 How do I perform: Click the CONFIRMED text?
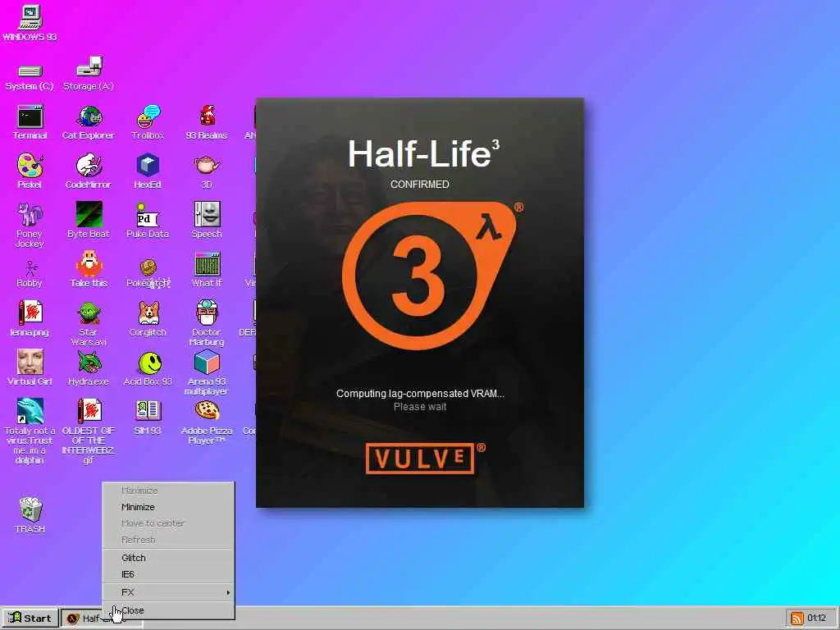(420, 185)
